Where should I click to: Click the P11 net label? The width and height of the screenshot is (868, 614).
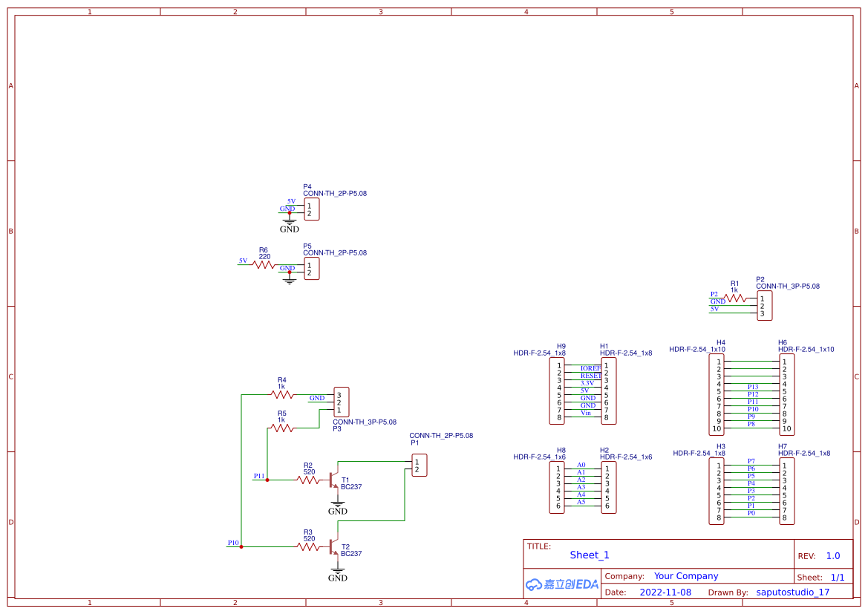(x=258, y=476)
